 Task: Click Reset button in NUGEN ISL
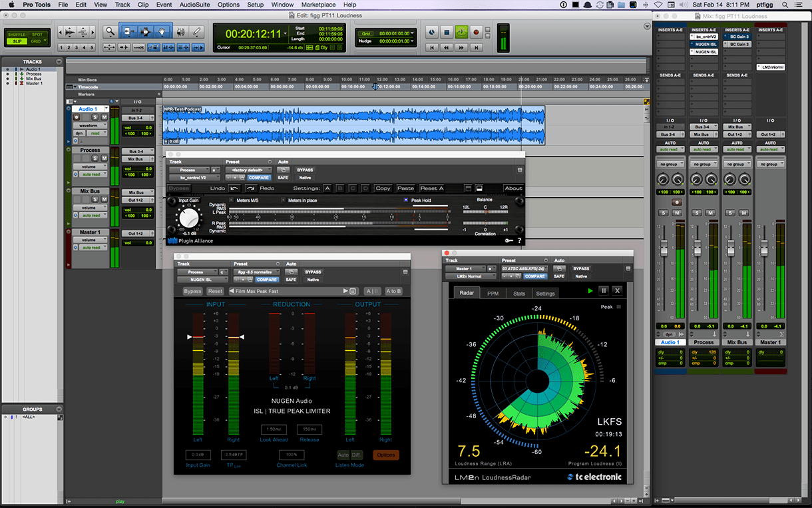[215, 292]
